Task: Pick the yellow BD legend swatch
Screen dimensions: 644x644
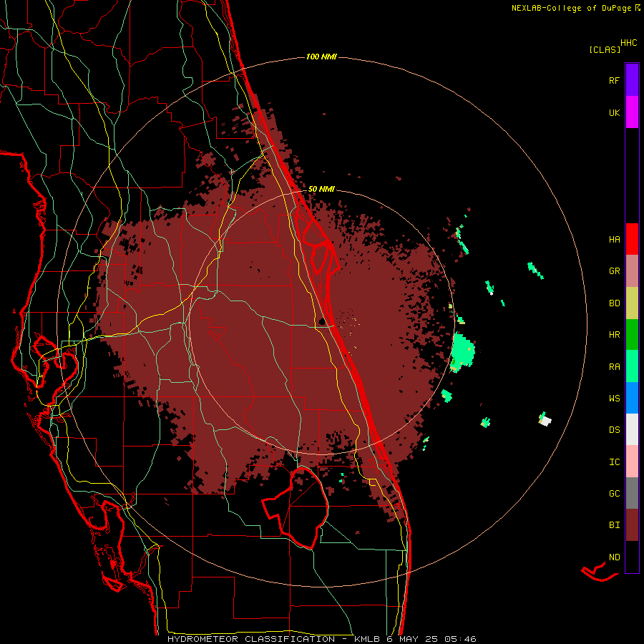Action: (632, 303)
